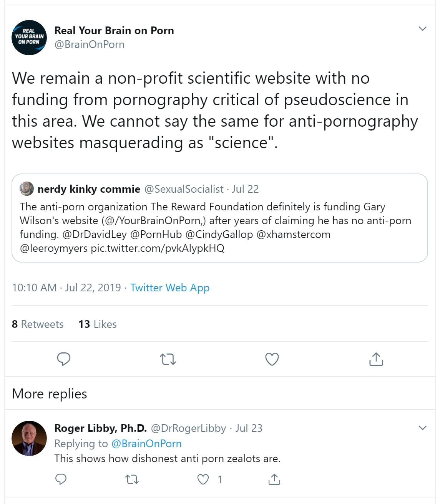Screen dimensions: 440x504
Task: Click the Real Your Brain on Porn name
Action: [114, 30]
